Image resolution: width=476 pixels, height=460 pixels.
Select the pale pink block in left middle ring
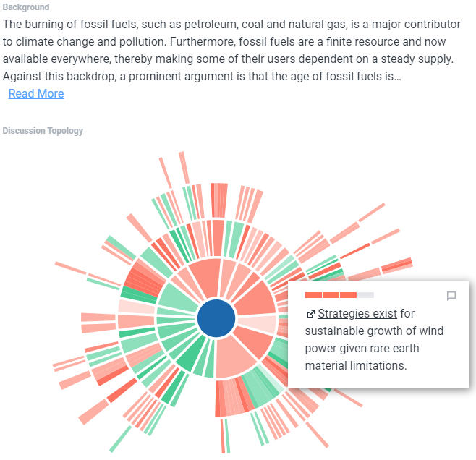[x=136, y=307]
